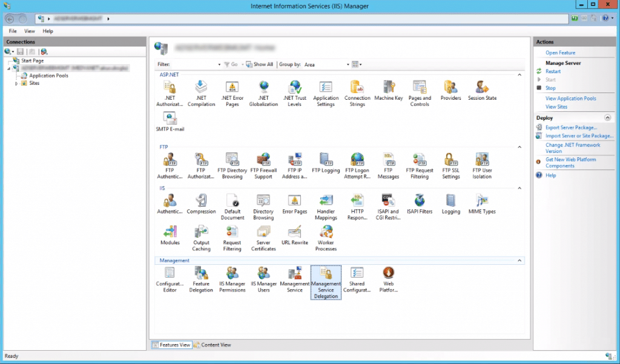The width and height of the screenshot is (620, 364).
Task: Open IIS Error Pages feature
Action: (295, 204)
